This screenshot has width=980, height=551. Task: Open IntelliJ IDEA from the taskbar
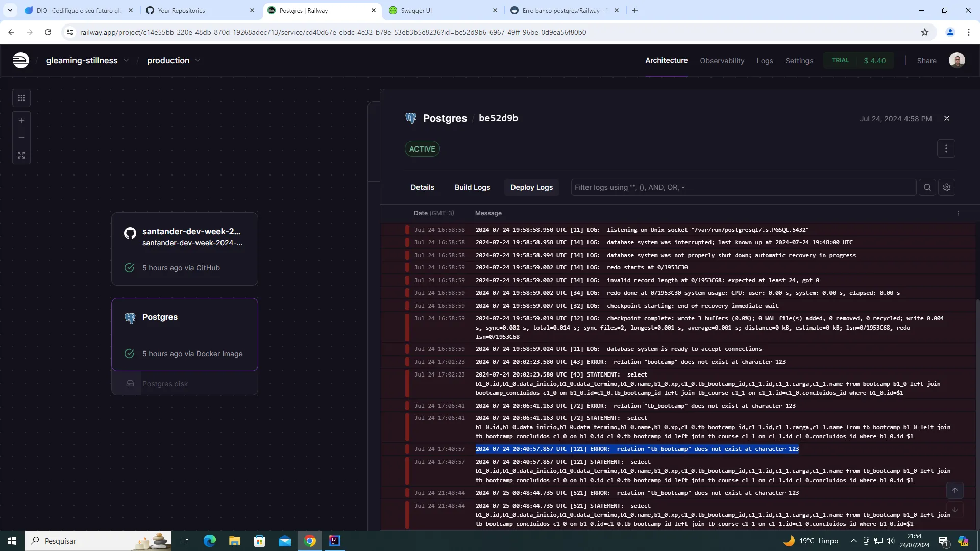[x=334, y=541]
